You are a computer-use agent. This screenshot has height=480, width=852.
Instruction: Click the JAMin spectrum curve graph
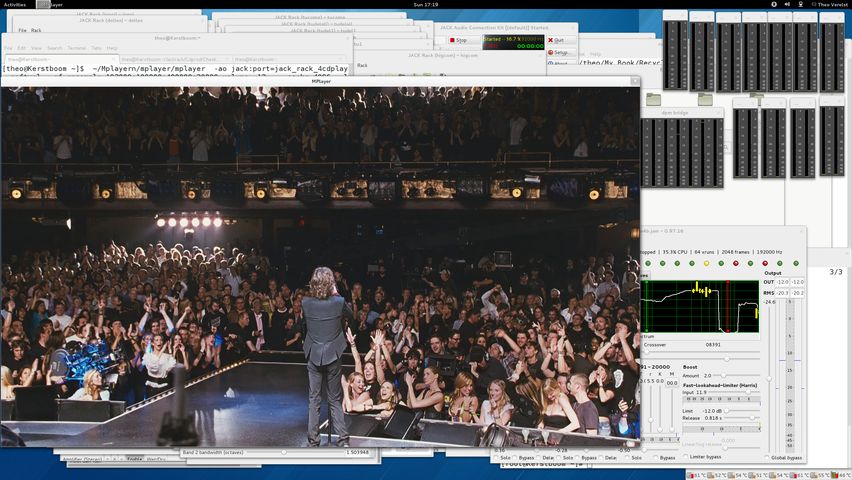[x=700, y=307]
